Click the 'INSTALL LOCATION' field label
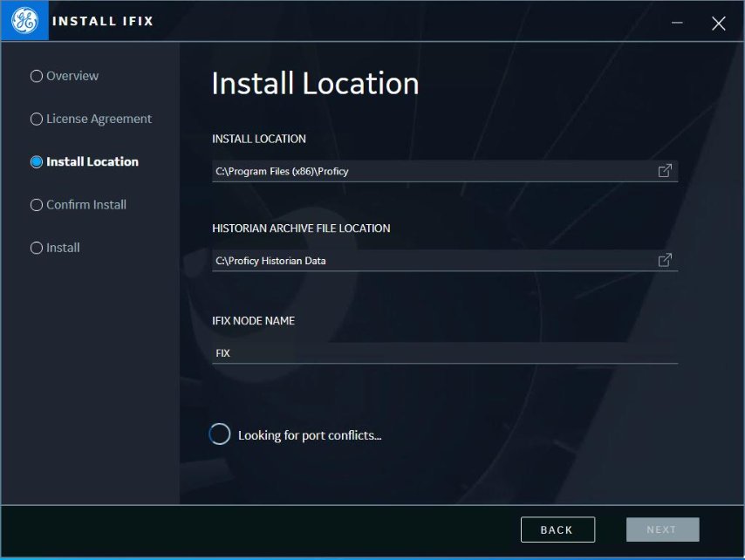Screen dimensions: 745x560 [259, 139]
